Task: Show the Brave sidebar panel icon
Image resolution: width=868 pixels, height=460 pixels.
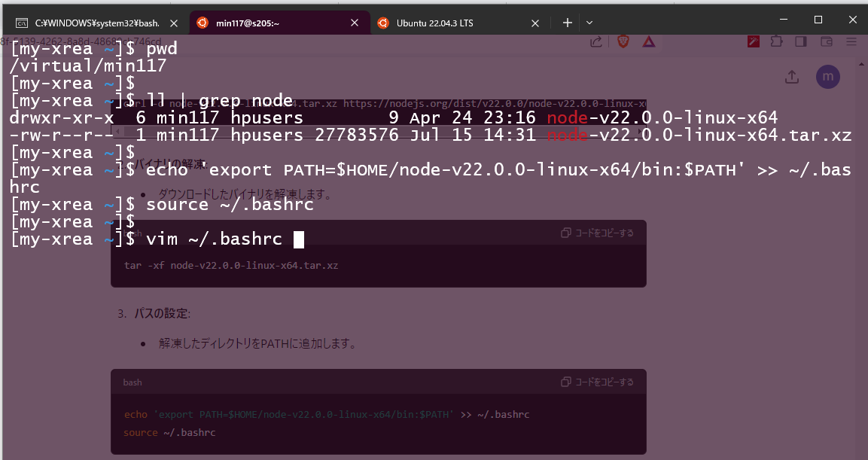Action: [x=800, y=43]
